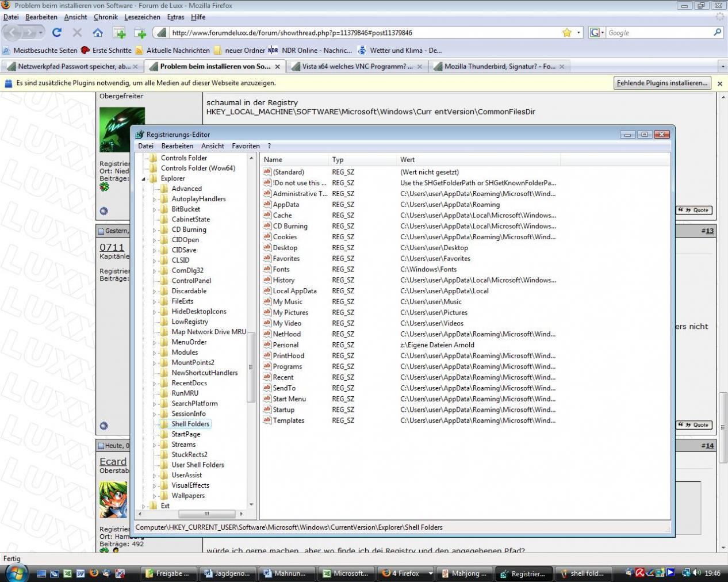The image size is (728, 582).
Task: Click the Google search field
Action: (659, 33)
